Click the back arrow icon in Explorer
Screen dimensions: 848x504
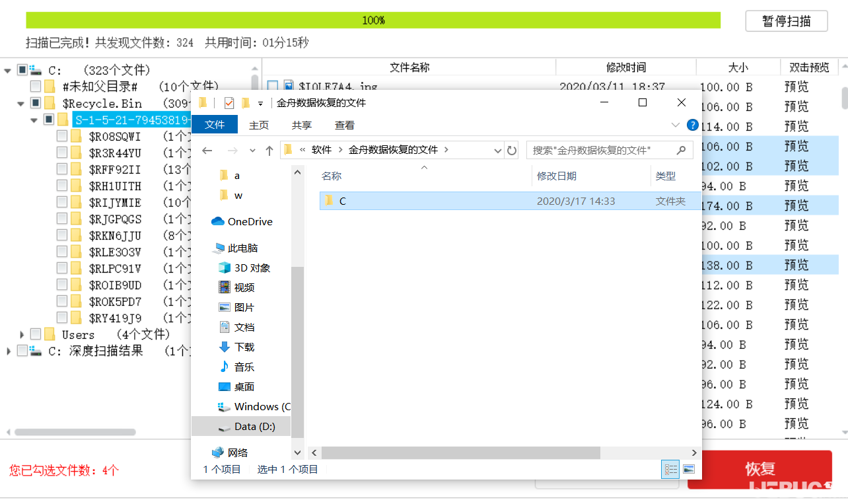point(207,150)
